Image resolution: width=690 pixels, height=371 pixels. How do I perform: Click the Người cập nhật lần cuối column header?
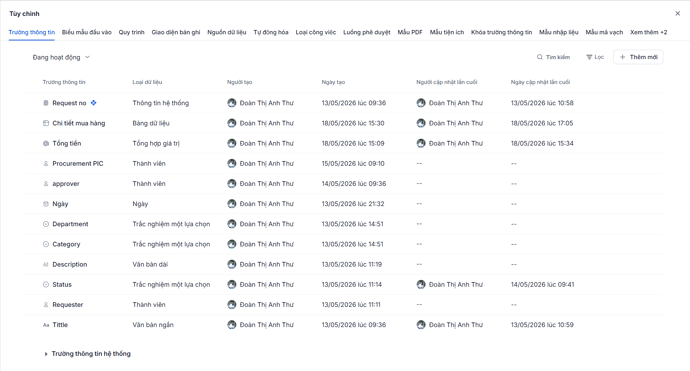click(x=447, y=82)
